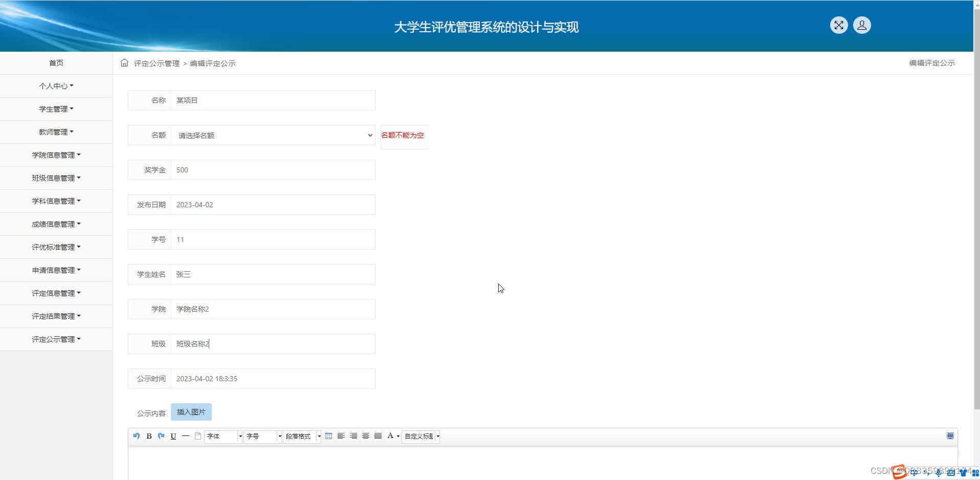Click the font color A icon
Image resolution: width=980 pixels, height=480 pixels.
pos(390,435)
